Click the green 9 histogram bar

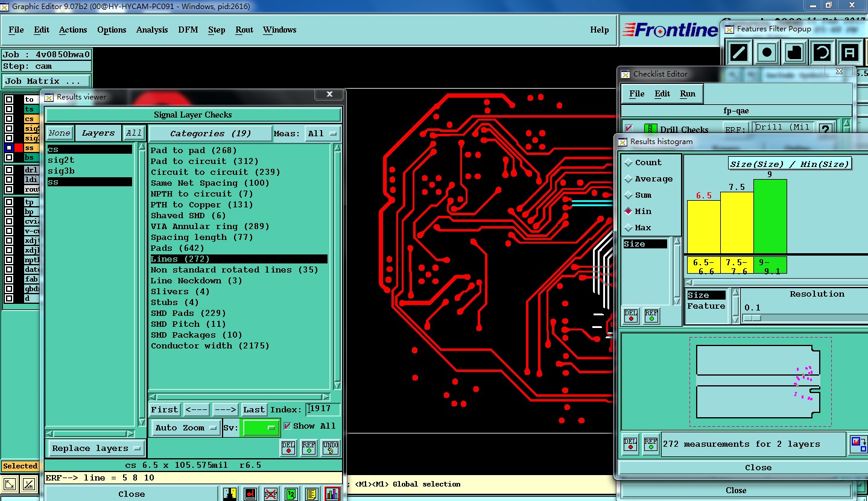pyautogui.click(x=770, y=216)
